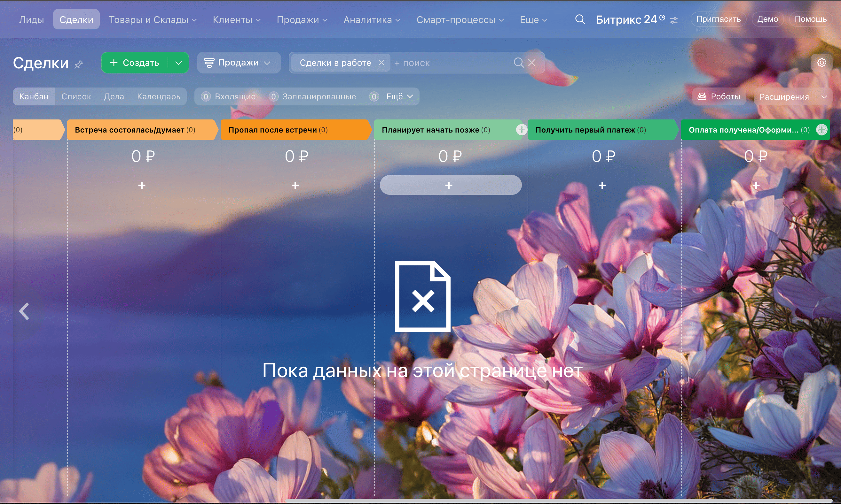Click the Пригласить button
The width and height of the screenshot is (841, 504).
718,19
